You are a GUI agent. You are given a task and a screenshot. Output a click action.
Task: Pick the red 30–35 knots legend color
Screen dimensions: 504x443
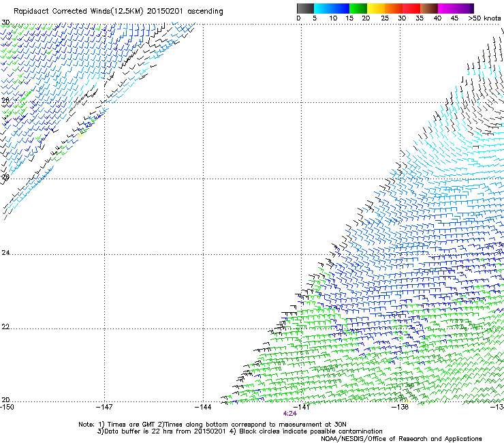411,8
